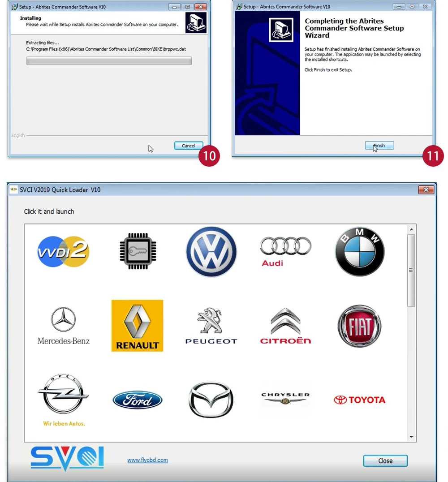This screenshot has width=448, height=482.
Task: Open the Peugeot lion logo
Action: pos(211,326)
